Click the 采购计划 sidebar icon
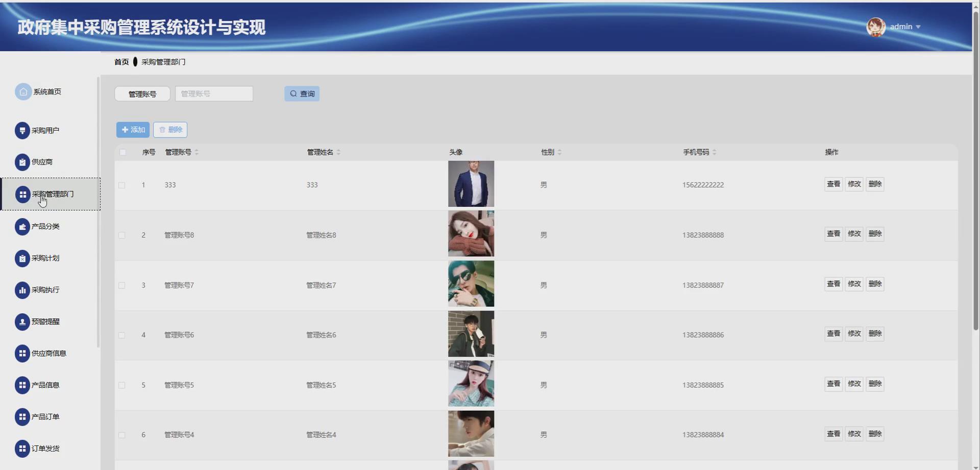This screenshot has width=980, height=470. coord(22,258)
